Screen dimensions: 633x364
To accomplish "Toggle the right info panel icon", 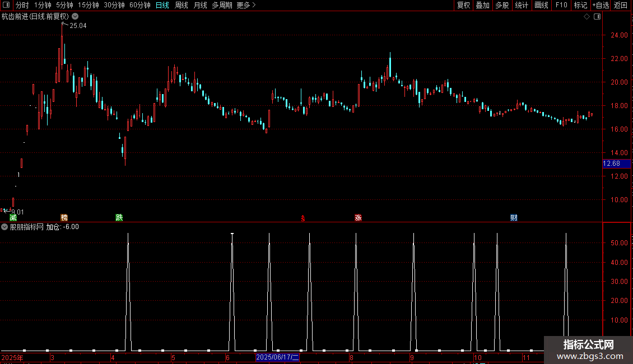I will [x=597, y=17].
